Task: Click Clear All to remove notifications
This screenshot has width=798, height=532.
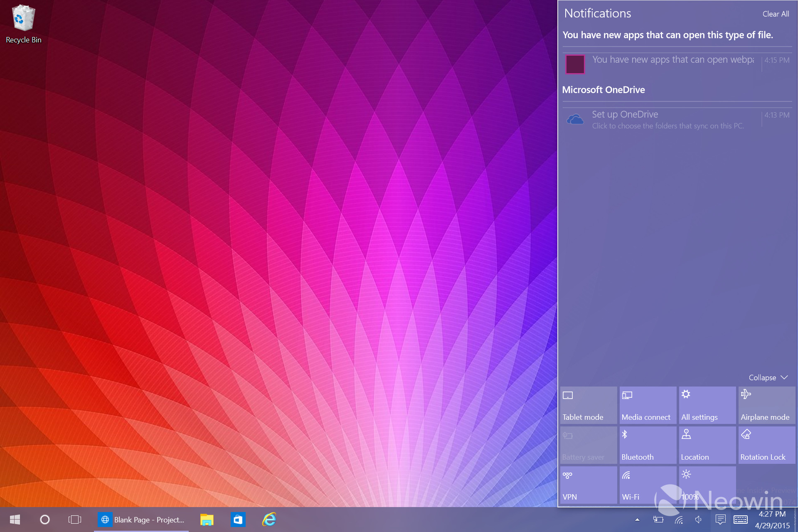Action: coord(776,14)
